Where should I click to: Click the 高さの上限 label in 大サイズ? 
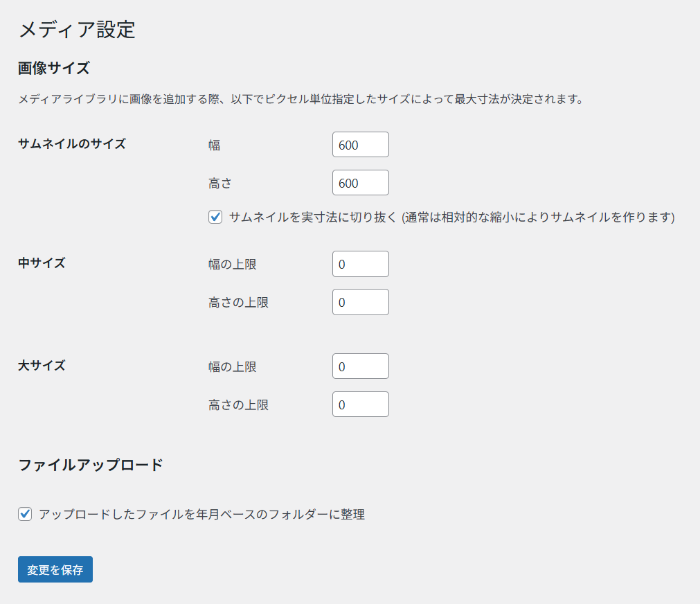(238, 405)
